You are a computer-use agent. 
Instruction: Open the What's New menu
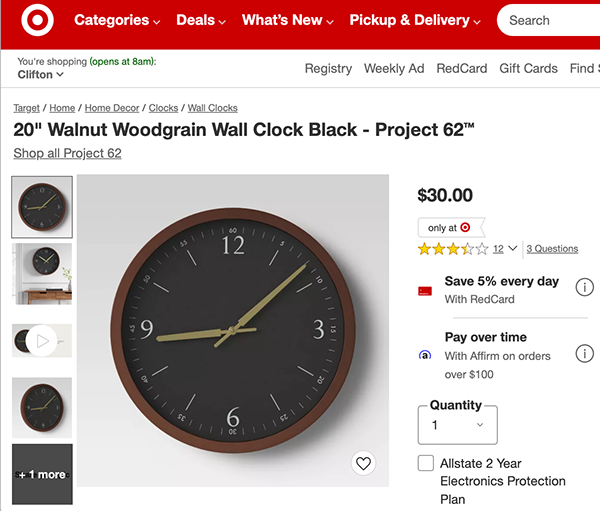pyautogui.click(x=288, y=20)
